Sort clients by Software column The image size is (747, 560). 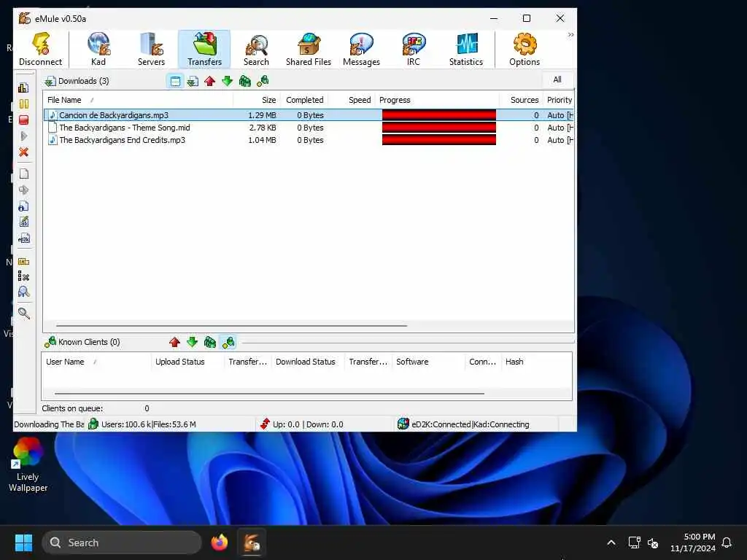point(429,362)
